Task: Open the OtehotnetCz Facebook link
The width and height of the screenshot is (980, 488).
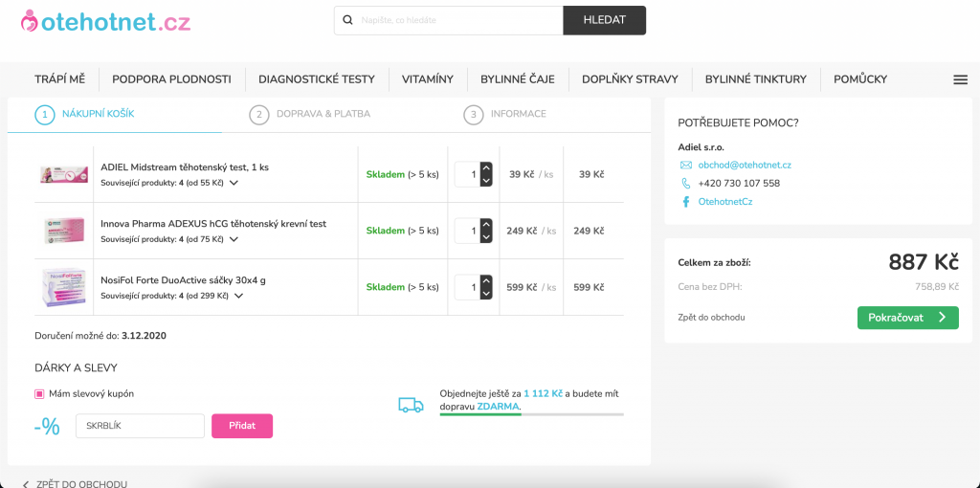Action: pyautogui.click(x=725, y=202)
